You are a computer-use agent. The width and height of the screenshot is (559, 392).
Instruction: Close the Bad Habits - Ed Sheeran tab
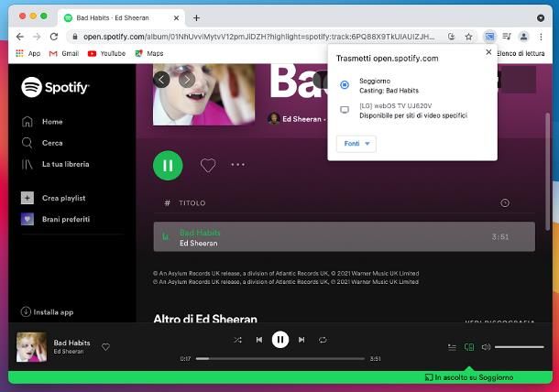pyautogui.click(x=176, y=17)
